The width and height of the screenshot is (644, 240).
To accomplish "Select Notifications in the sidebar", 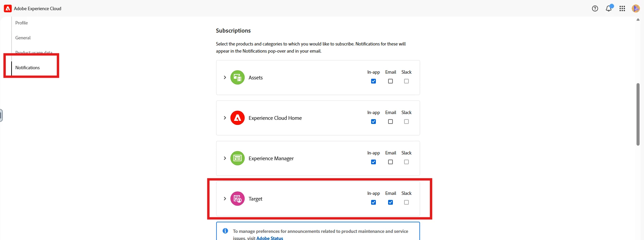I will pos(28,68).
